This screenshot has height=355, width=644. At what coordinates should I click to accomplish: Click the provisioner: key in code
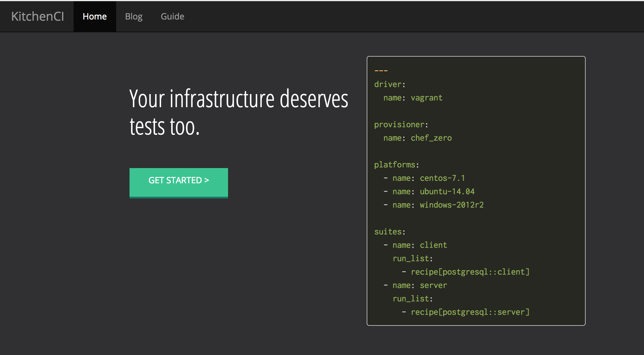tap(401, 125)
